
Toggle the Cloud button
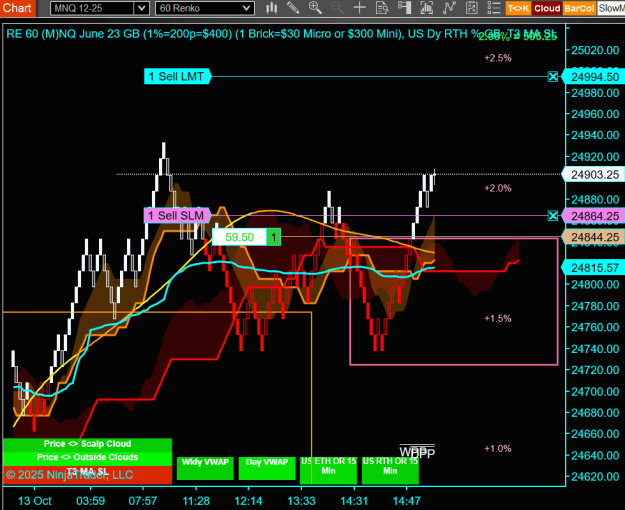click(547, 8)
